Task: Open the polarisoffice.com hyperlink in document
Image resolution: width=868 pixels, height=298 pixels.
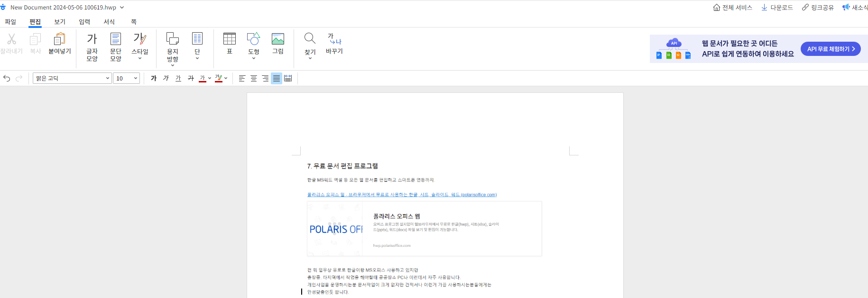Action: click(402, 195)
